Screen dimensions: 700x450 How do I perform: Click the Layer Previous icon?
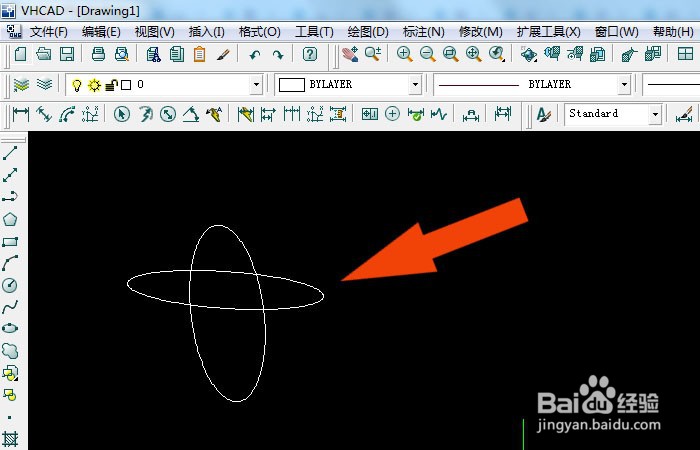pos(44,84)
